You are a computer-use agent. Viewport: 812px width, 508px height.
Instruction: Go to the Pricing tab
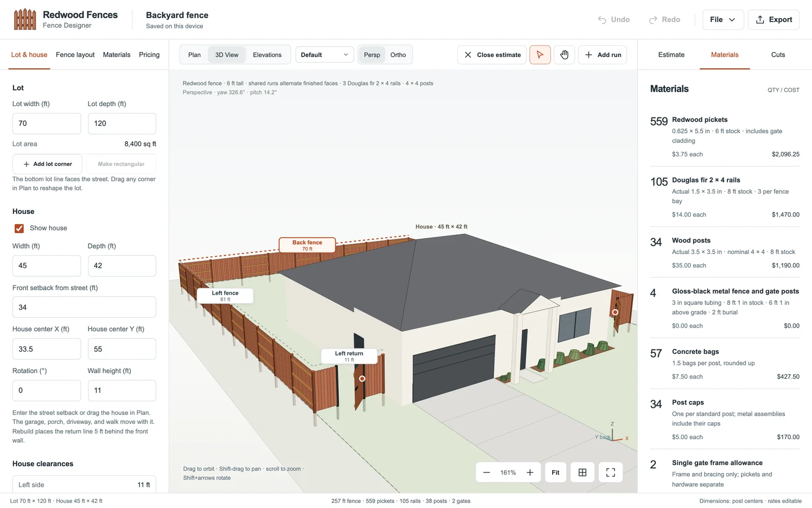click(x=149, y=55)
